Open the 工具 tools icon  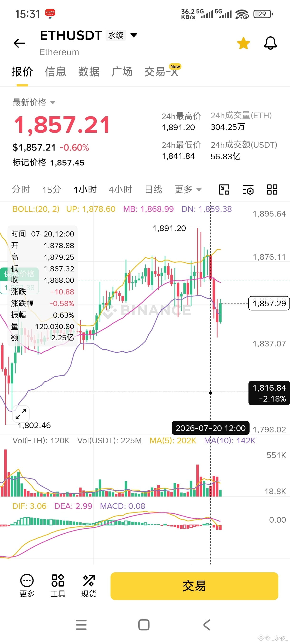pos(58,586)
